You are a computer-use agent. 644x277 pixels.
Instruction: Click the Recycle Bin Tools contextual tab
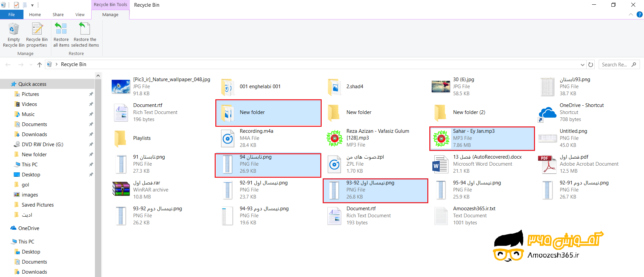[110, 5]
